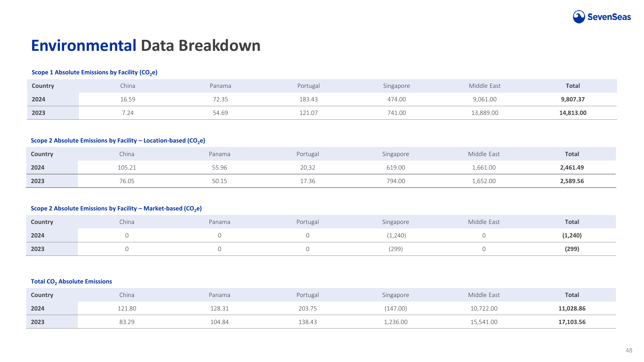Click the 619.00 Singapore value
The image size is (644, 362).
(x=396, y=168)
